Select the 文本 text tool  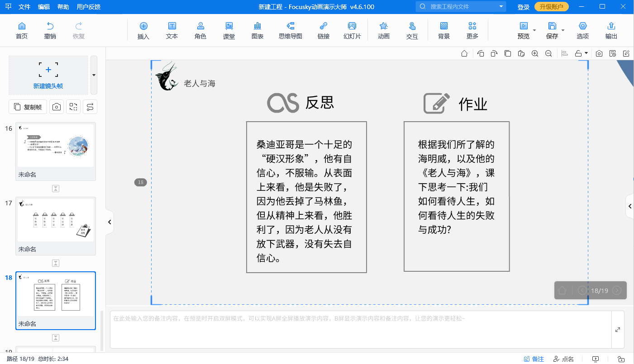pyautogui.click(x=172, y=30)
